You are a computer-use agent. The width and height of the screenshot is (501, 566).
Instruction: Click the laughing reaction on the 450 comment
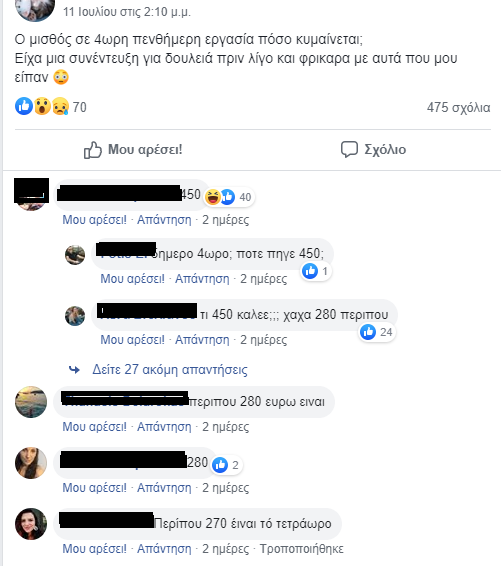tap(213, 197)
